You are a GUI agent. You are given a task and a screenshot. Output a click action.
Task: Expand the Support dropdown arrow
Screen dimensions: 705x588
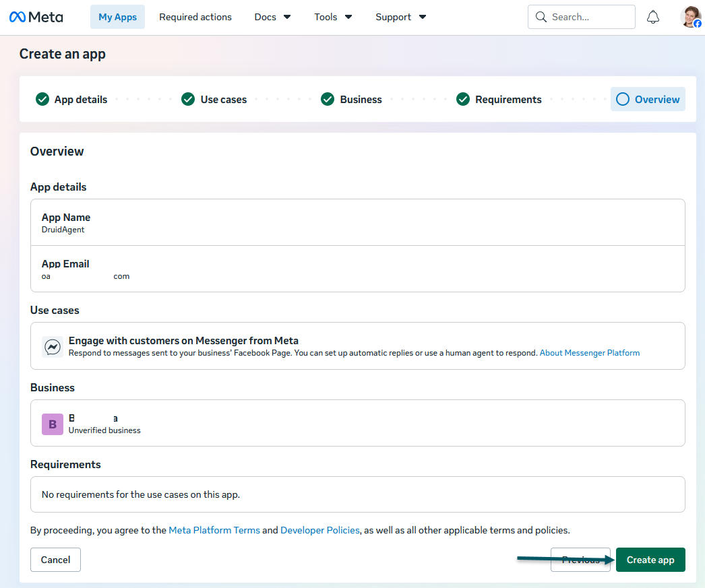pos(423,17)
